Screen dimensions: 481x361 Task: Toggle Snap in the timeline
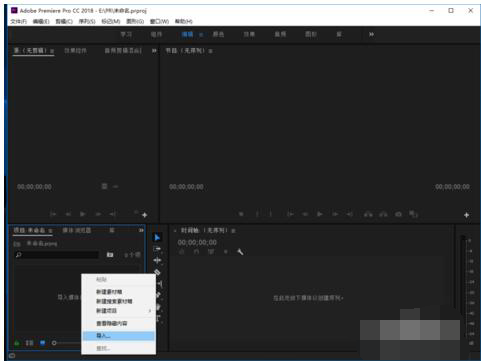pos(196,252)
